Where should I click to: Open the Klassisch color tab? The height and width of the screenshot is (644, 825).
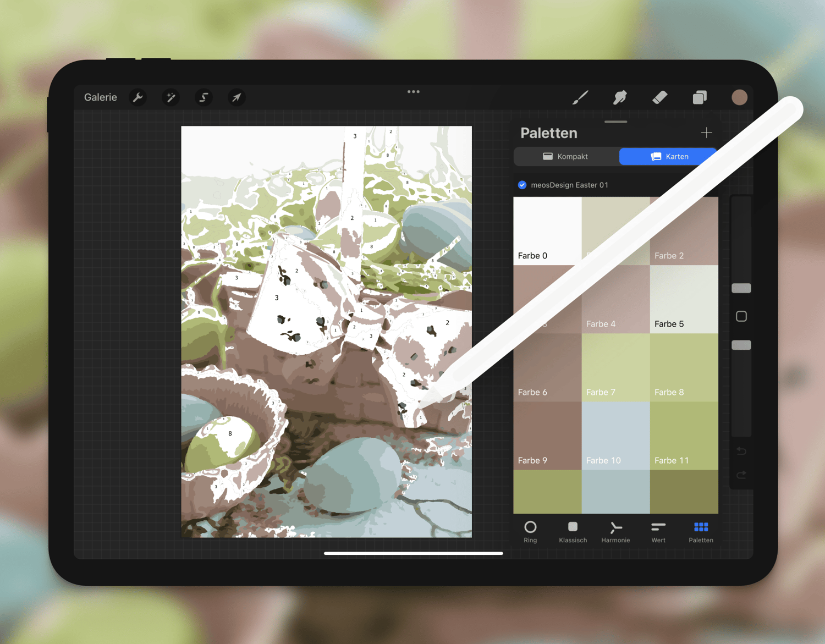point(573,531)
